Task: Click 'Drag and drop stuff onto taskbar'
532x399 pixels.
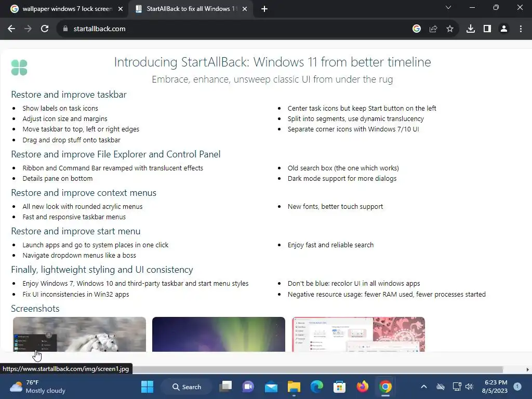Action: click(72, 140)
